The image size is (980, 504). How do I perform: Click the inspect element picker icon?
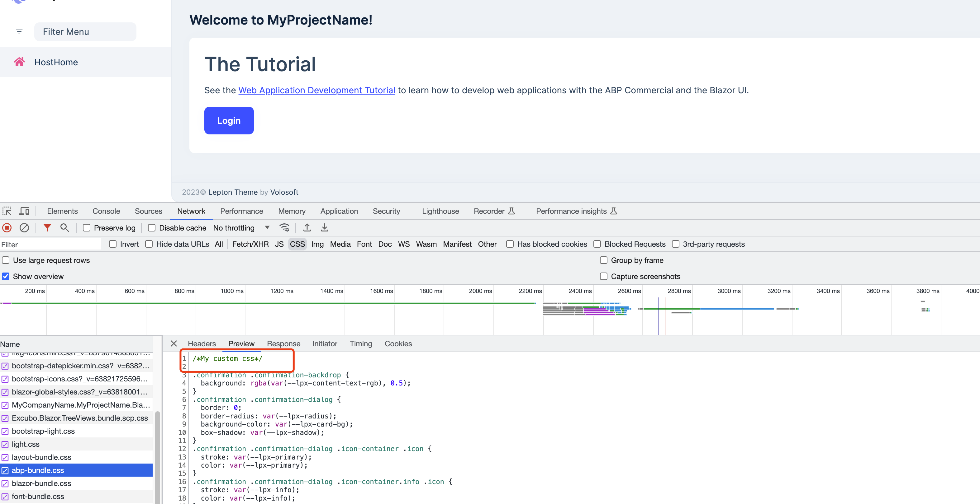click(7, 211)
